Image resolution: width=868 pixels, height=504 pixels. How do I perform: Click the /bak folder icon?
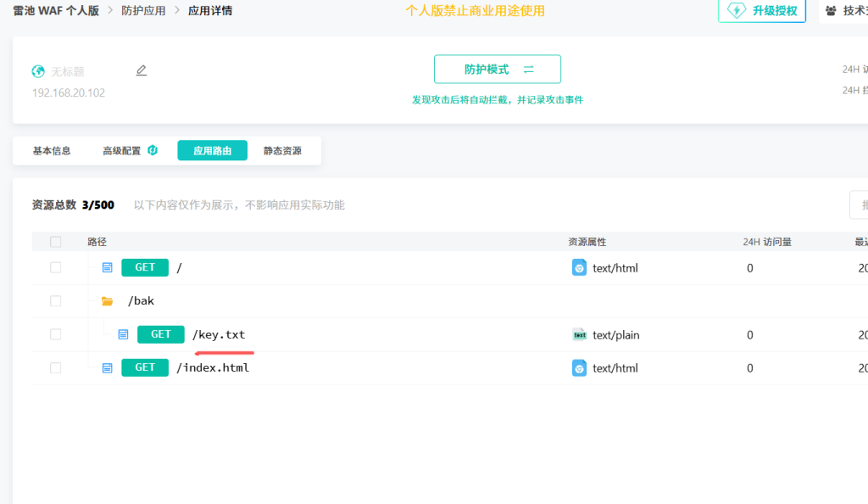pyautogui.click(x=107, y=301)
